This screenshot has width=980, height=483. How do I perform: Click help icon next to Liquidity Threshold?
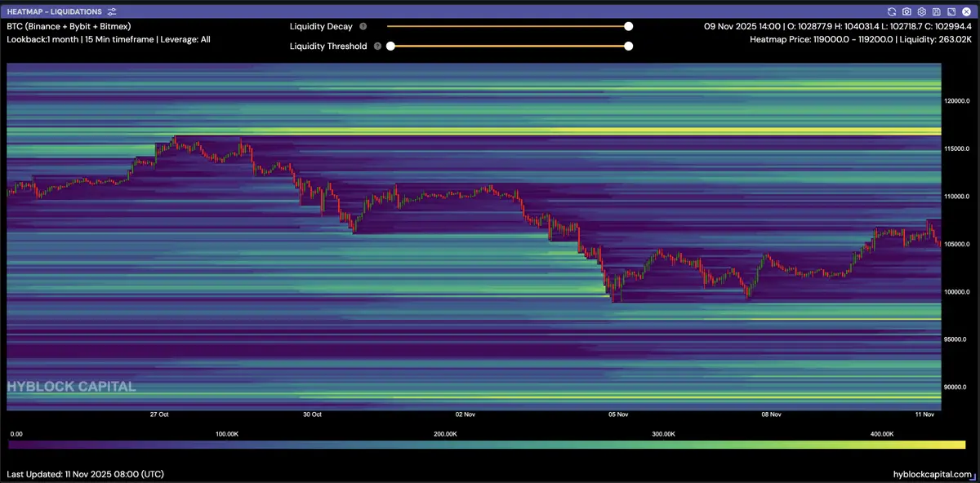[377, 47]
